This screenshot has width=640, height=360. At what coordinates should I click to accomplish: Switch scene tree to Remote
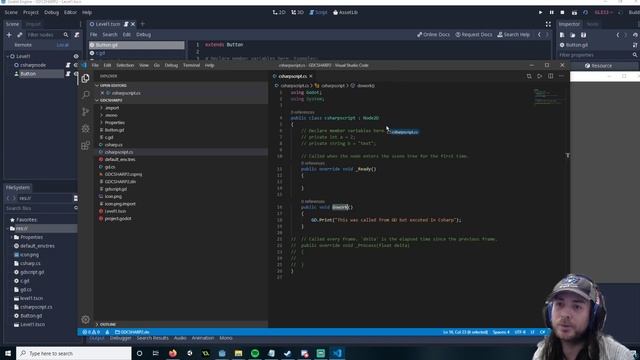point(23,45)
